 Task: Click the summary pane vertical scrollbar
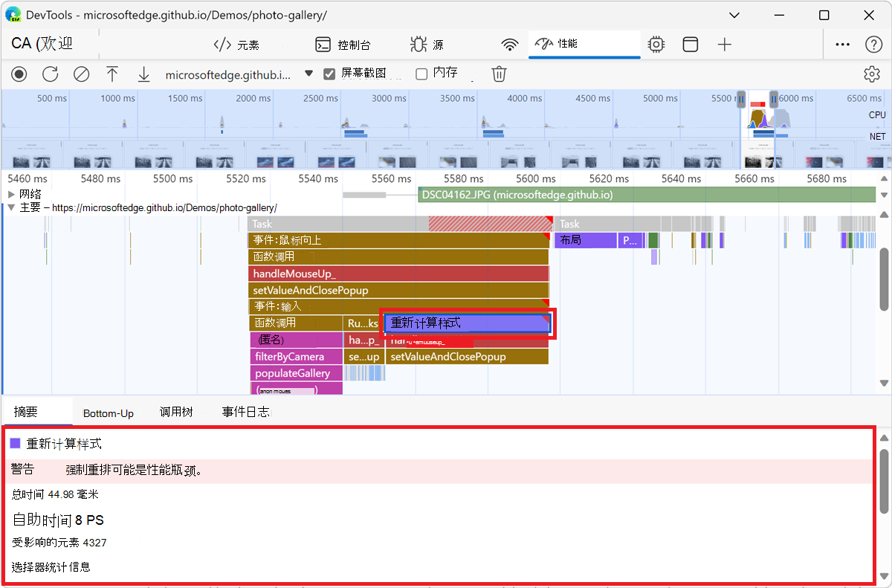885,481
